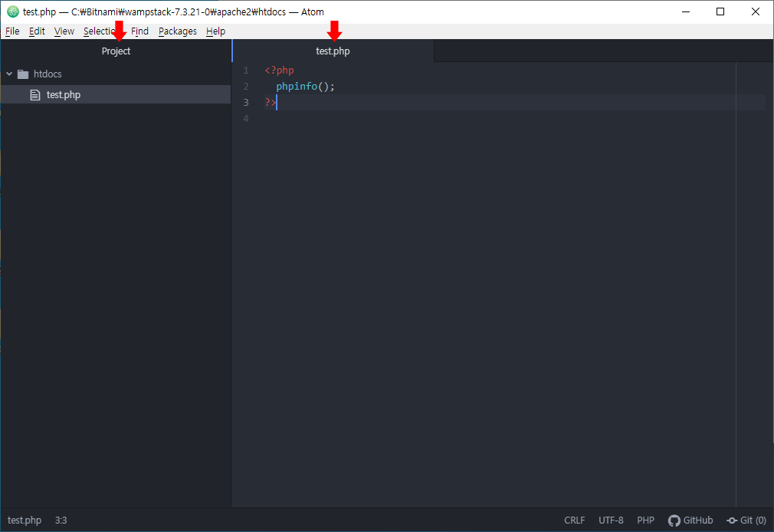Click the Atom app icon in title bar
This screenshot has width=774, height=532.
pyautogui.click(x=13, y=11)
